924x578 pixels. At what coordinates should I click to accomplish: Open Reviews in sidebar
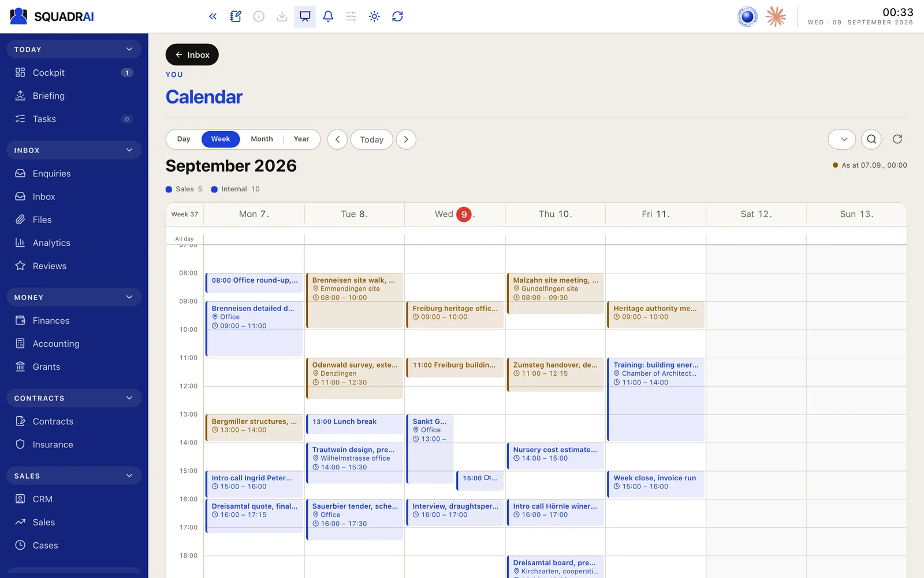(x=74, y=266)
